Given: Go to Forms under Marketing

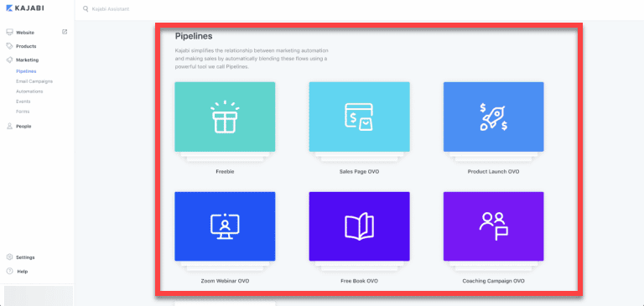Looking at the screenshot, I should click(23, 112).
